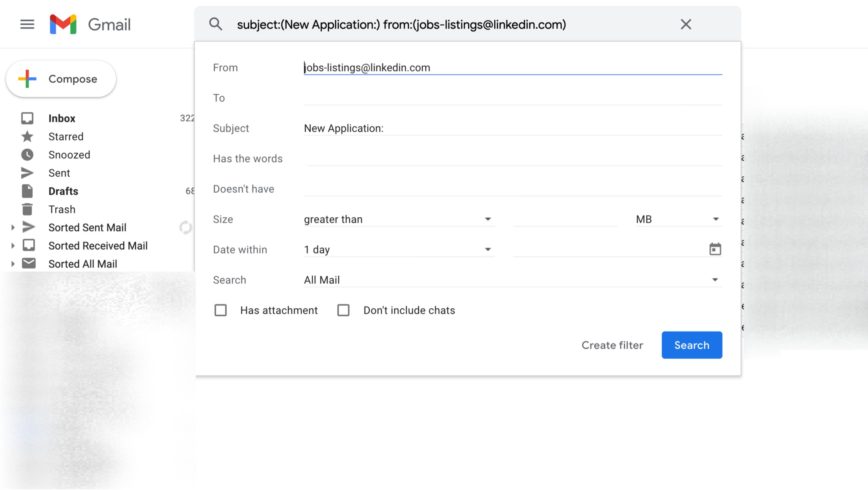This screenshot has height=490, width=868.
Task: Clear the search with X icon
Action: [x=686, y=24]
